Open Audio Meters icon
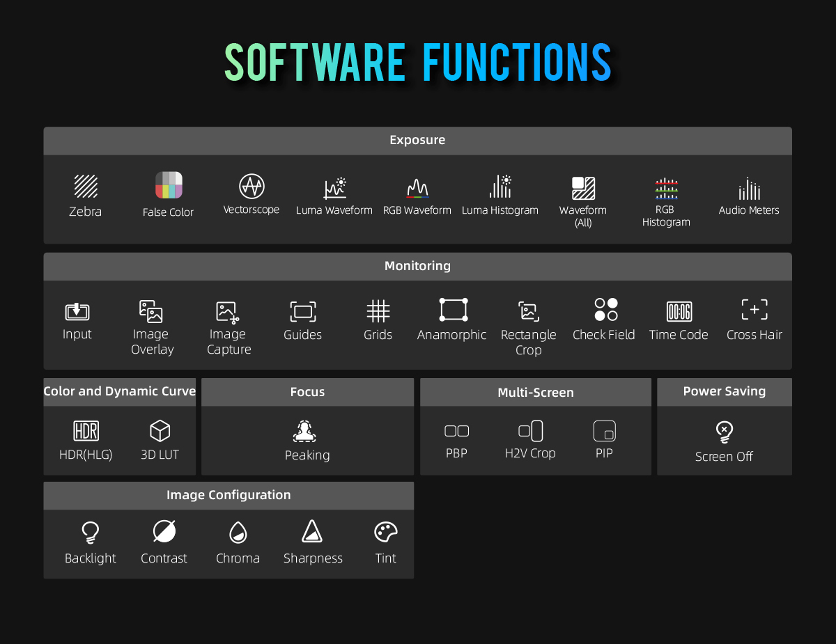Screen dimensions: 836x644 [749, 188]
